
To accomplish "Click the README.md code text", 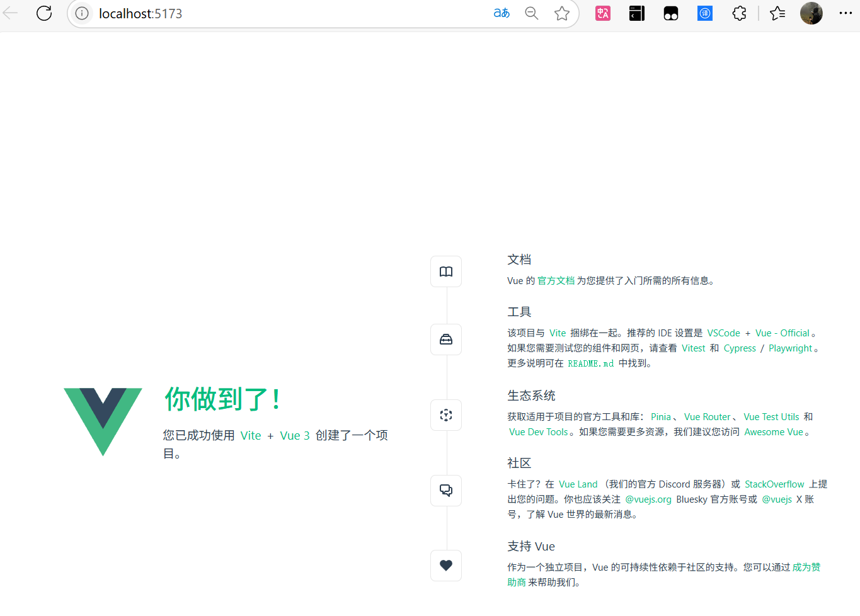I will [590, 363].
